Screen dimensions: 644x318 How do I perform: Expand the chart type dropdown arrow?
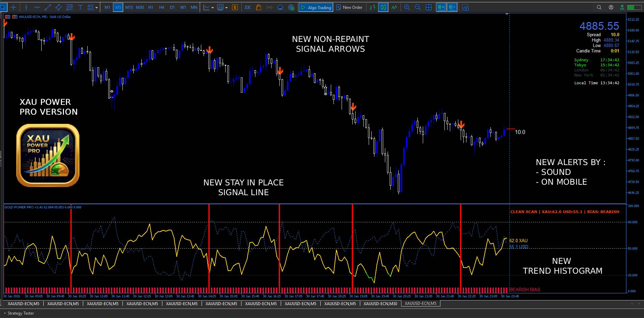[212, 7]
